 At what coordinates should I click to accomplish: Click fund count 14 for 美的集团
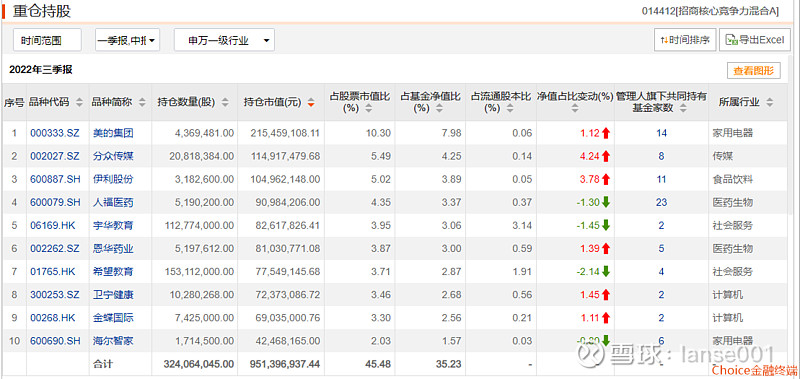pyautogui.click(x=661, y=133)
